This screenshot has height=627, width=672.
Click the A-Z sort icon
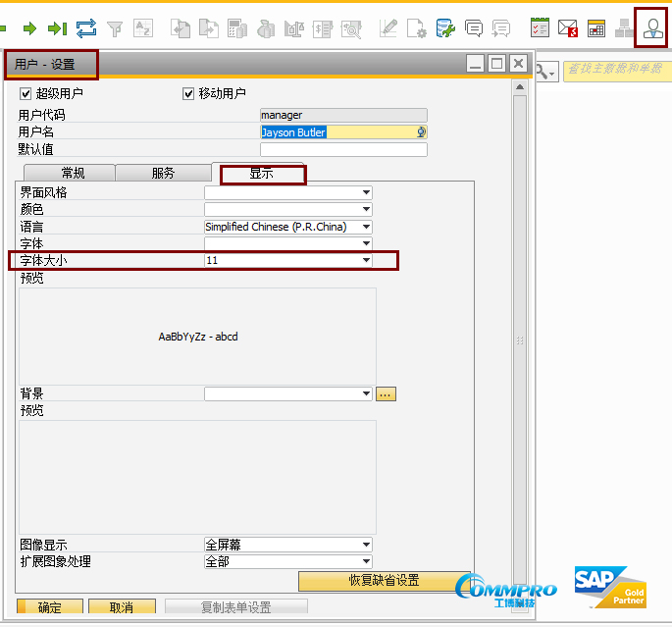[143, 28]
